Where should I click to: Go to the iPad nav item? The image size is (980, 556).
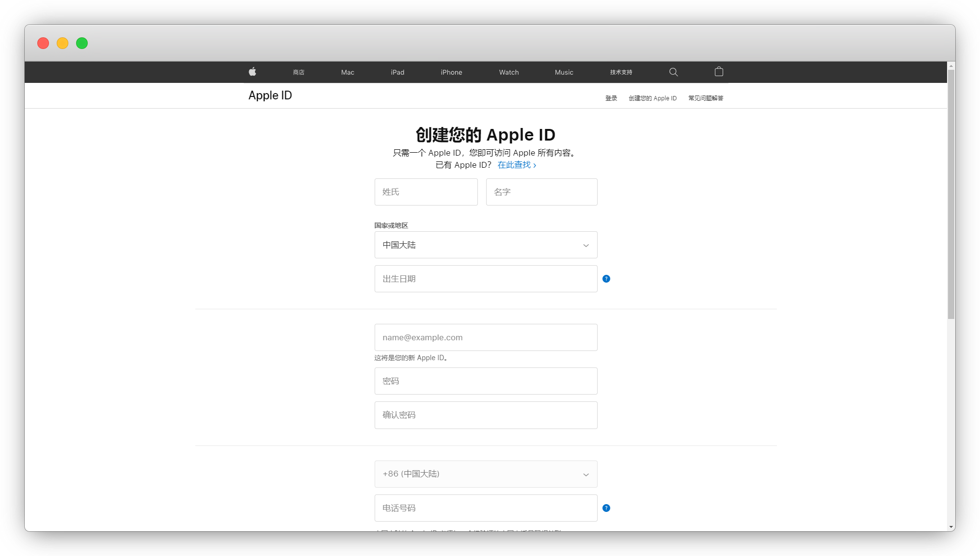(397, 72)
